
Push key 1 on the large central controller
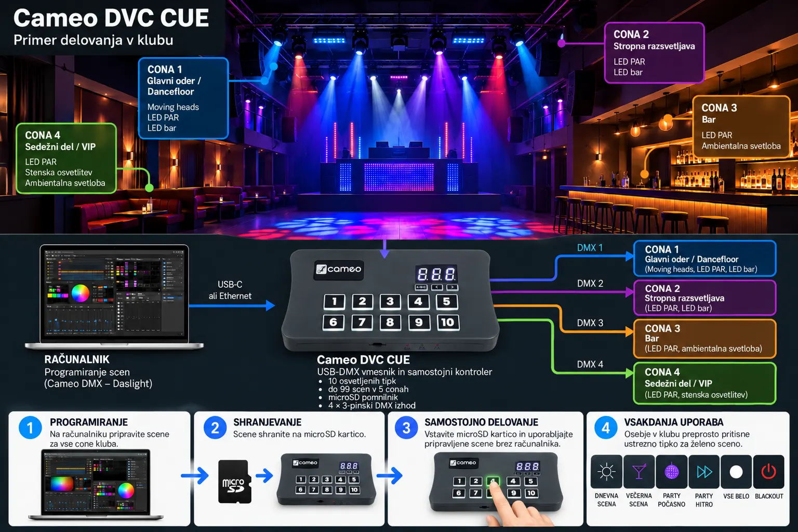(334, 302)
